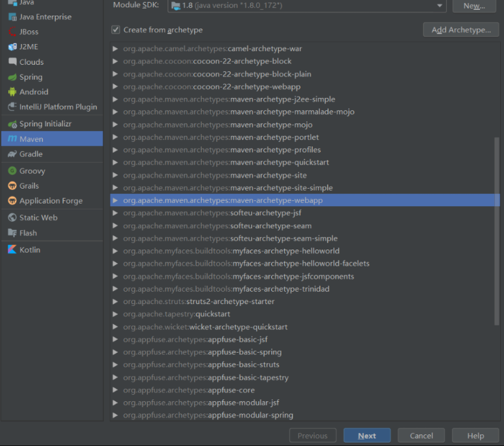Expand maven-archetype-j2ee-simple arrow
Viewport: 504px width, 446px height.
click(x=115, y=99)
